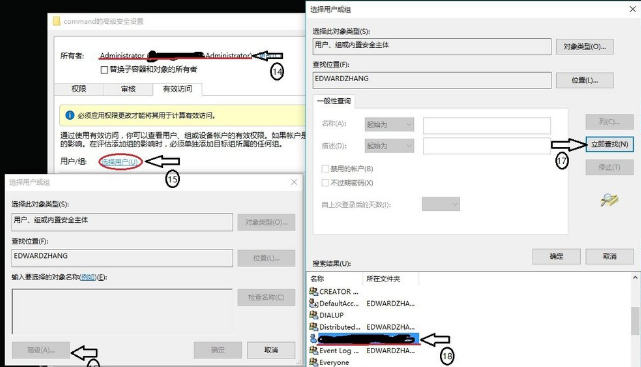Click the 选择此对象类型 field in left dialog
641x367 pixels.
[x=122, y=222]
